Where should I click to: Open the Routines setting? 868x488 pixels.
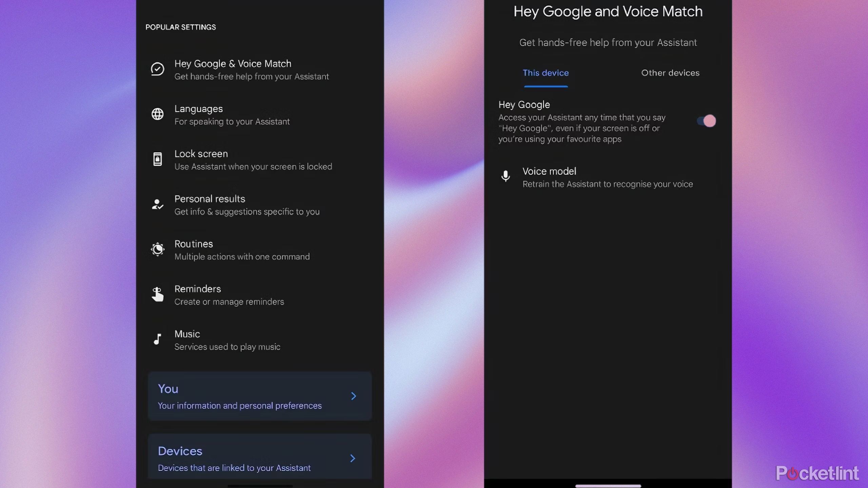tap(260, 250)
